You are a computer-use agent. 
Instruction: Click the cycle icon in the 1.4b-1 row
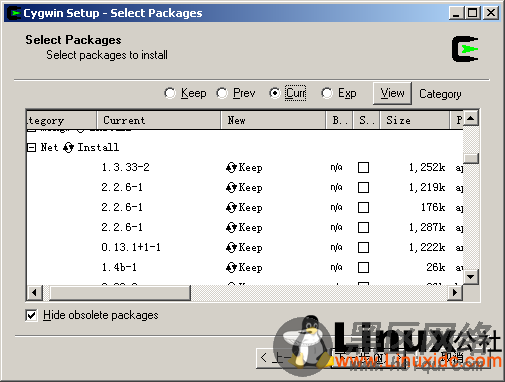tap(231, 267)
